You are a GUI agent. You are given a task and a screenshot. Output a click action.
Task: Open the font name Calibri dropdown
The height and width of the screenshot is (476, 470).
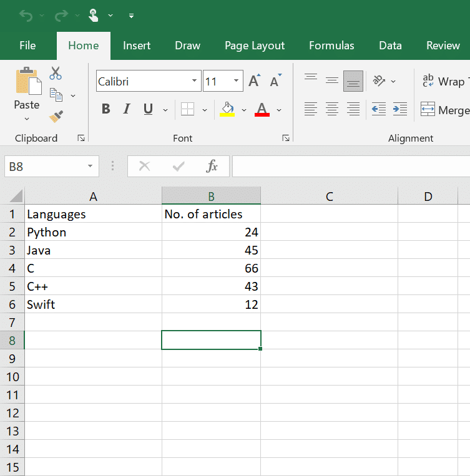195,81
